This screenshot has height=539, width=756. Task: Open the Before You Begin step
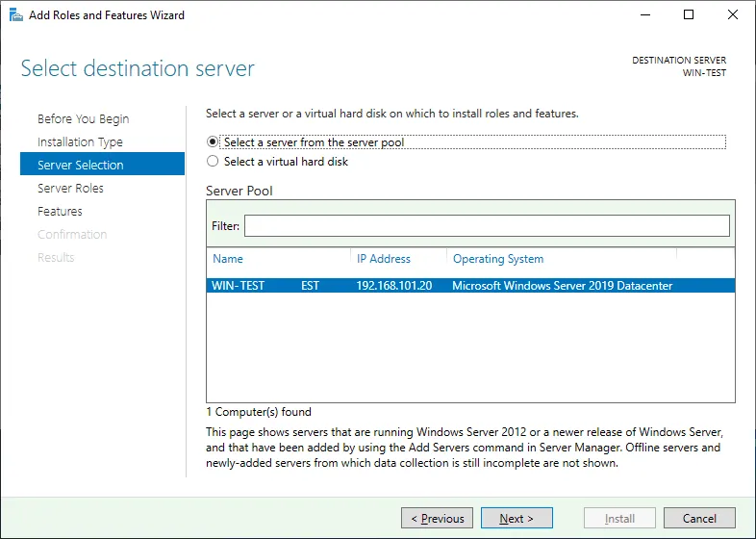tap(83, 119)
